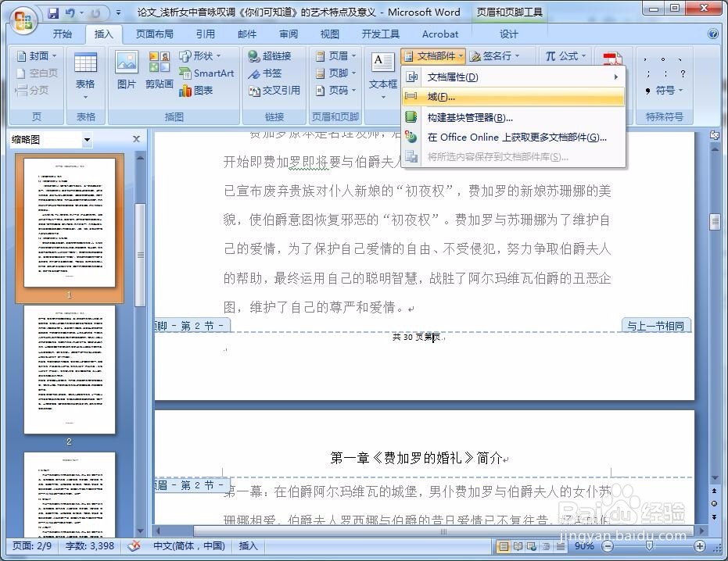This screenshot has width=728, height=561.
Task: Undo the last action
Action: tap(70, 13)
